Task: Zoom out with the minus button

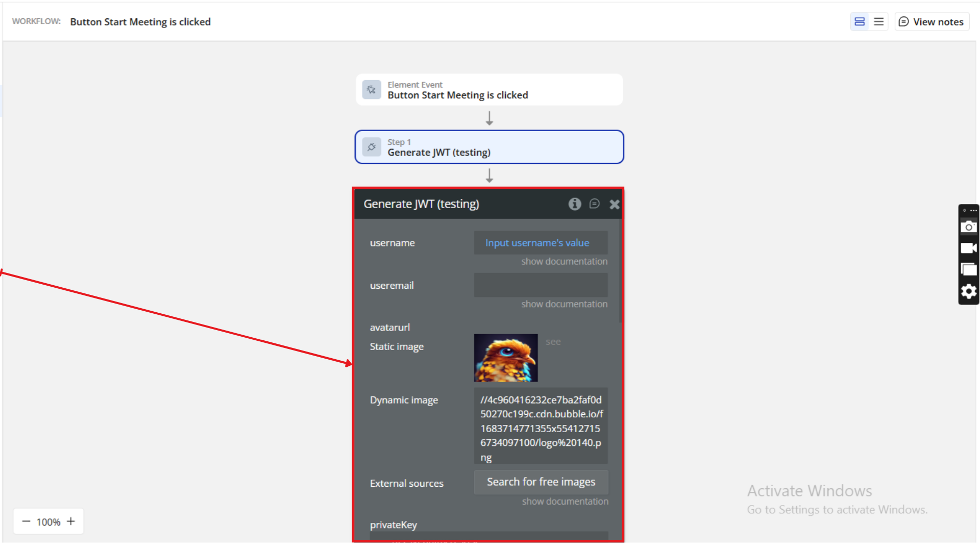Action: (26, 521)
